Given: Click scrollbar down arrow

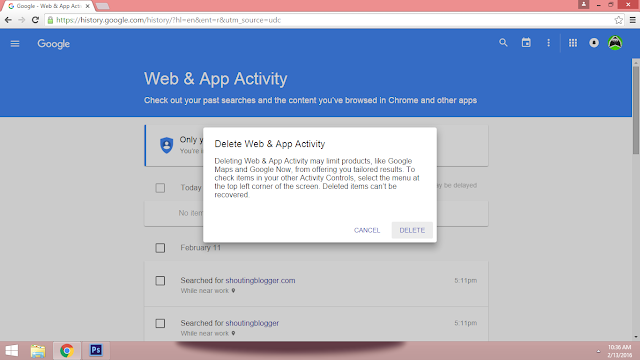Looking at the screenshot, I should pyautogui.click(x=636, y=337).
